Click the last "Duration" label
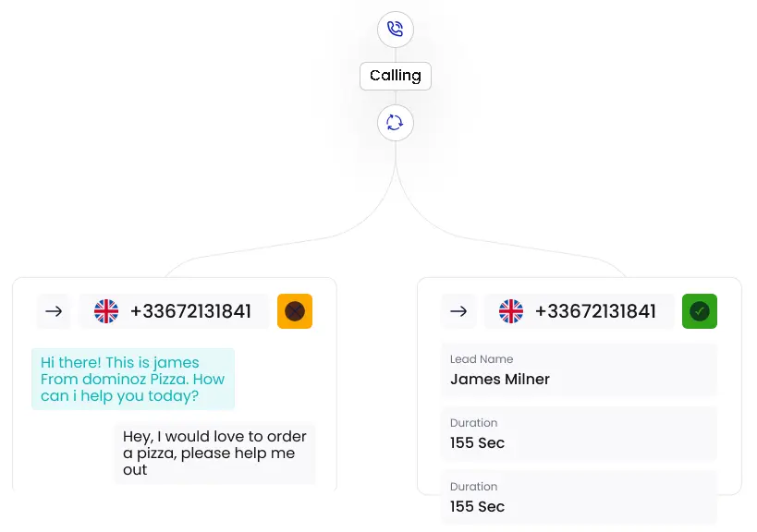The height and width of the screenshot is (532, 757). coord(474,487)
